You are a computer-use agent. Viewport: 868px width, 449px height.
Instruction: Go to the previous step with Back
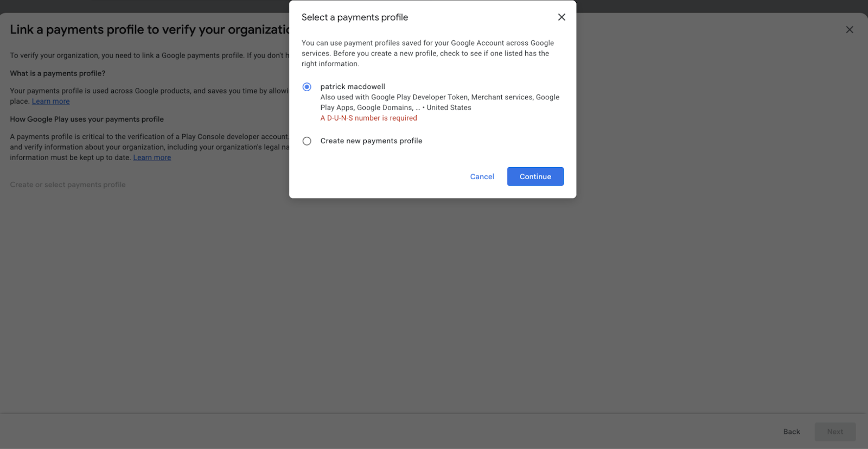792,432
